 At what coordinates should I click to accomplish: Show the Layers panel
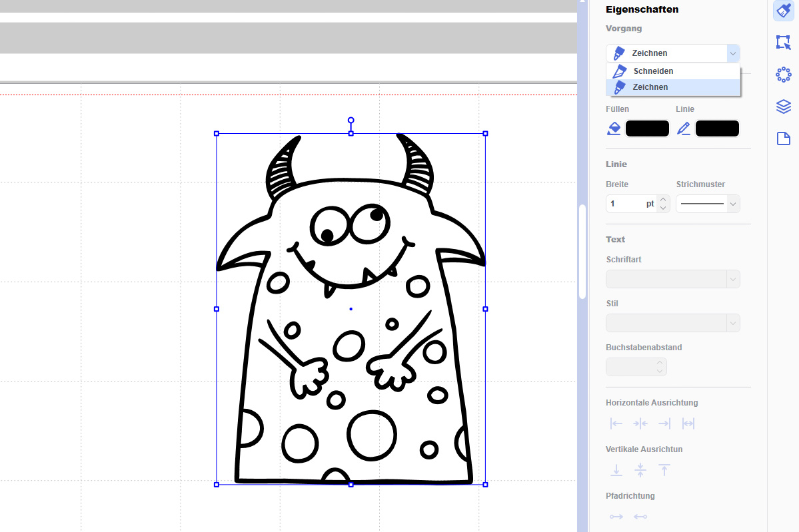[x=784, y=107]
